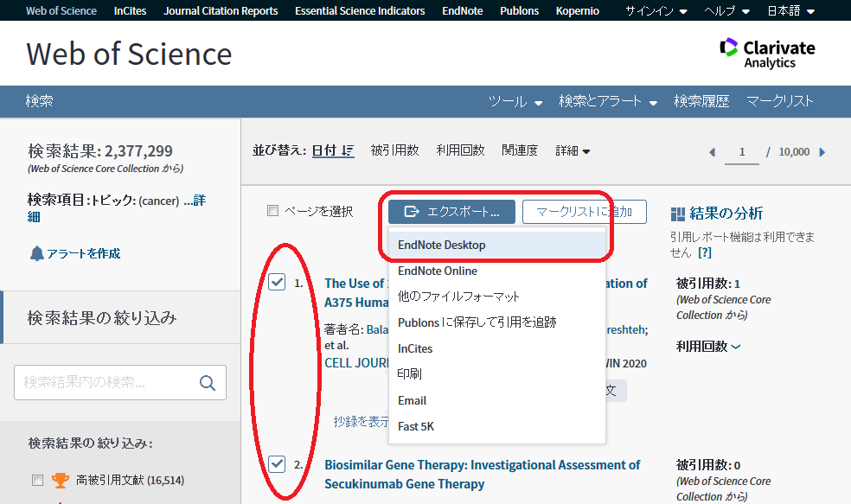
Task: Uncheck the checkbox for result 1
Action: [277, 282]
